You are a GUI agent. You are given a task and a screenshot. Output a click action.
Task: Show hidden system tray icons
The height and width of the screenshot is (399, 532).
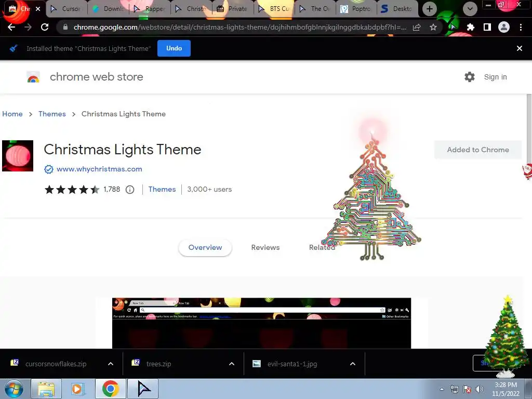(x=442, y=389)
